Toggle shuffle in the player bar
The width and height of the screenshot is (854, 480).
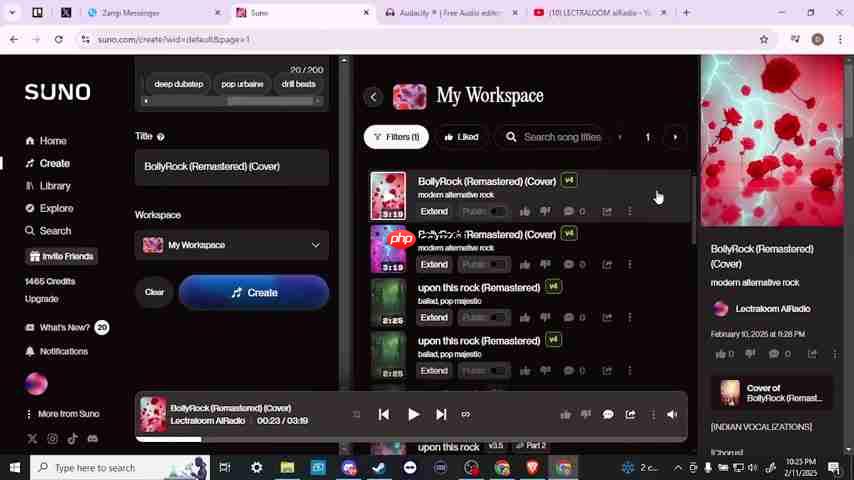(x=356, y=415)
